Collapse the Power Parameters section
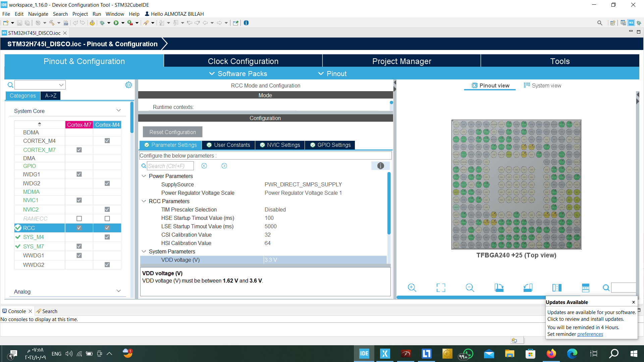This screenshot has height=362, width=644. tap(144, 176)
